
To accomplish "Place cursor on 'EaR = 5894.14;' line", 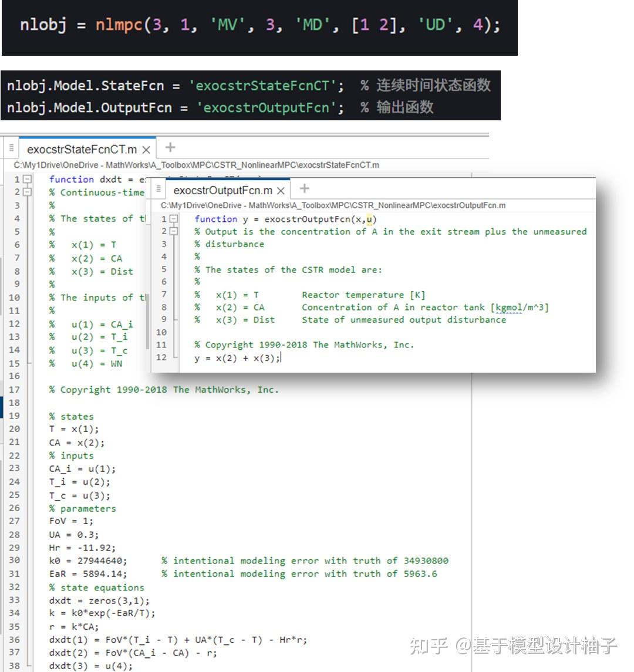I will coord(88,573).
